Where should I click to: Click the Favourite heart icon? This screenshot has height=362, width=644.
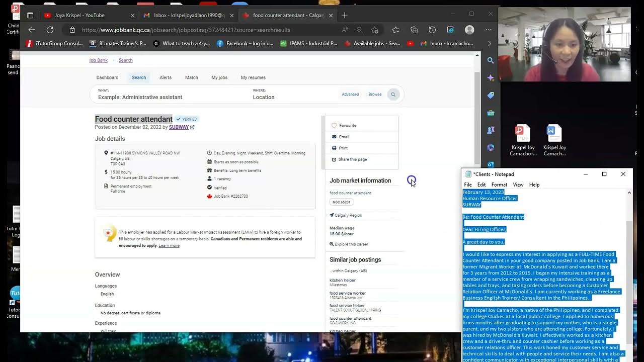334,125
